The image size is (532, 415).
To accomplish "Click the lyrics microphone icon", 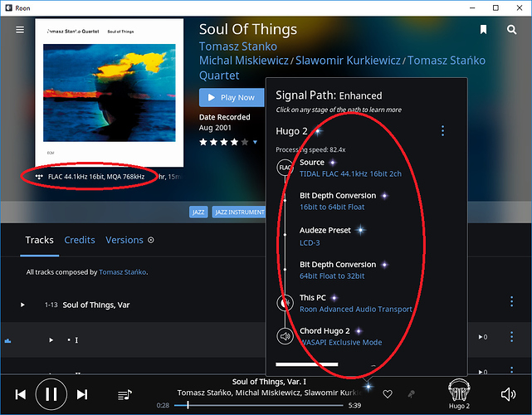I will point(411,394).
